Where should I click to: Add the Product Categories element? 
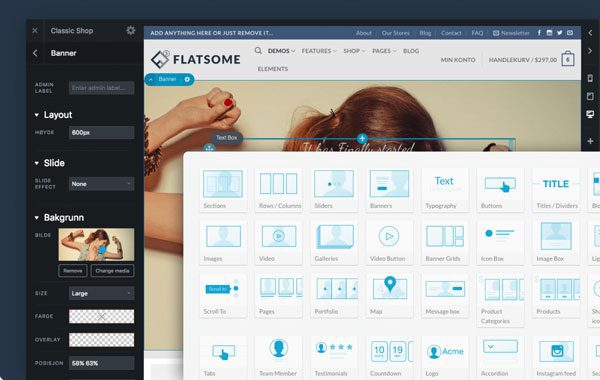(x=501, y=300)
